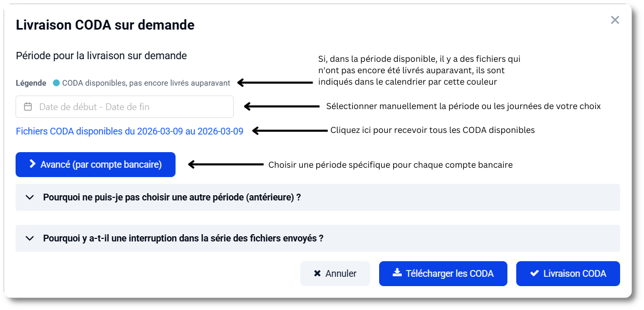Select the Période pour la livraison heading
The height and width of the screenshot is (310, 644).
[x=101, y=56]
